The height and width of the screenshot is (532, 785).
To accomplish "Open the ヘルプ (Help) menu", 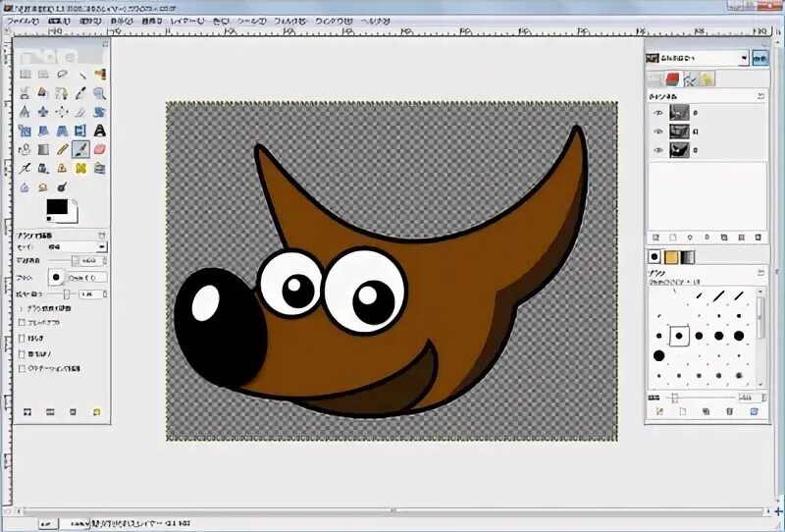I will tap(375, 21).
